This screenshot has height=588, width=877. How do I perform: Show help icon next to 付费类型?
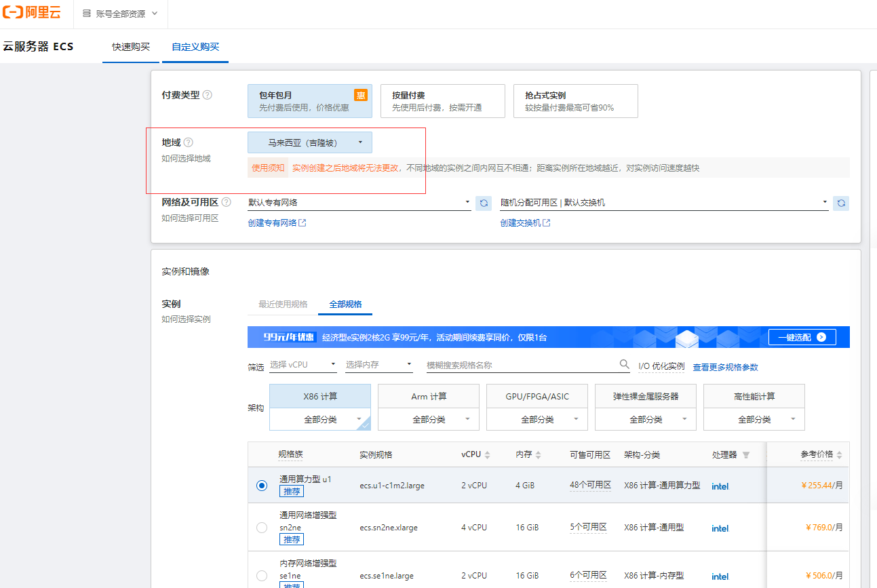(208, 95)
